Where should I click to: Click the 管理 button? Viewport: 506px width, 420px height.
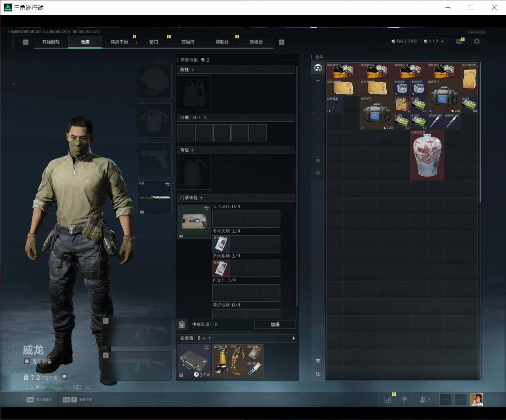coord(275,325)
